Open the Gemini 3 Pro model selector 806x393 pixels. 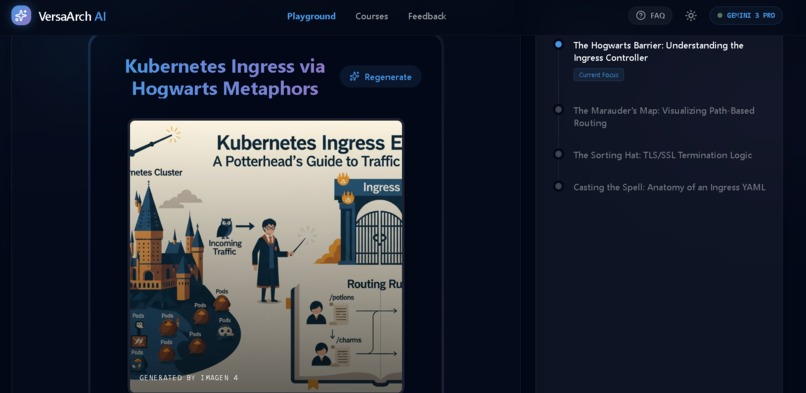746,15
